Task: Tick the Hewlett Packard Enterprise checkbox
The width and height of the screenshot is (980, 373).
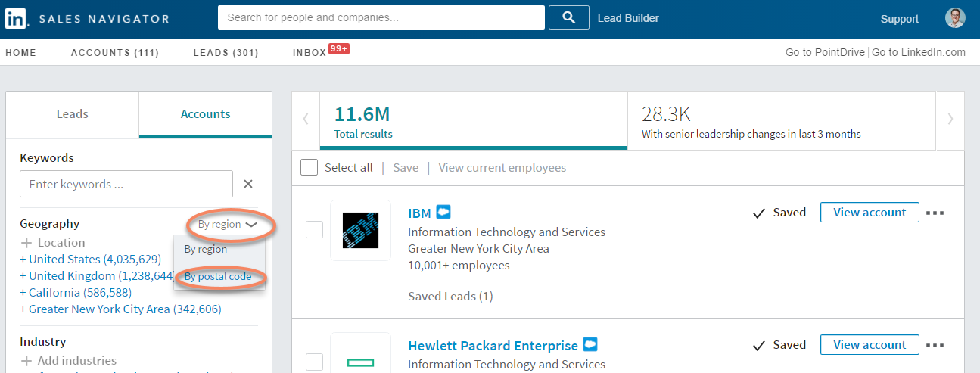Action: 314,362
